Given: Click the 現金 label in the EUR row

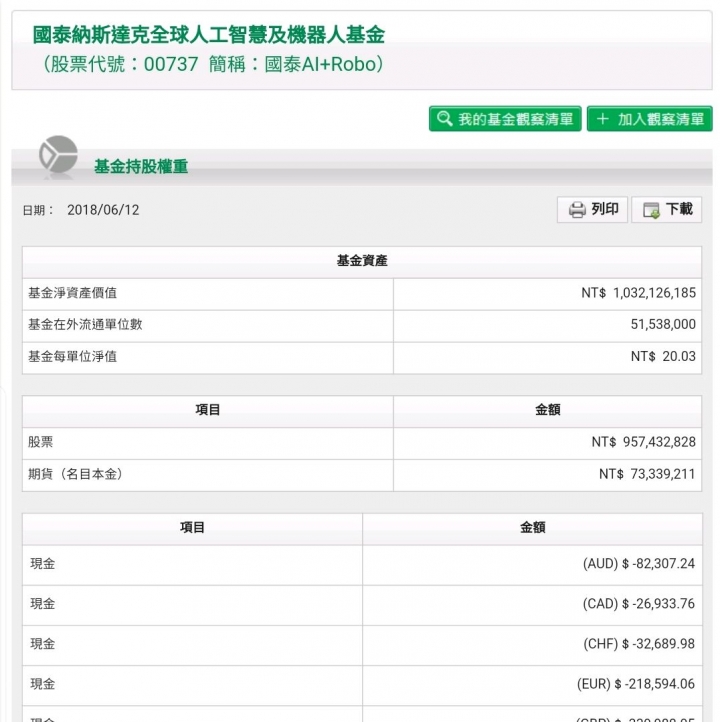Looking at the screenshot, I should (43, 684).
